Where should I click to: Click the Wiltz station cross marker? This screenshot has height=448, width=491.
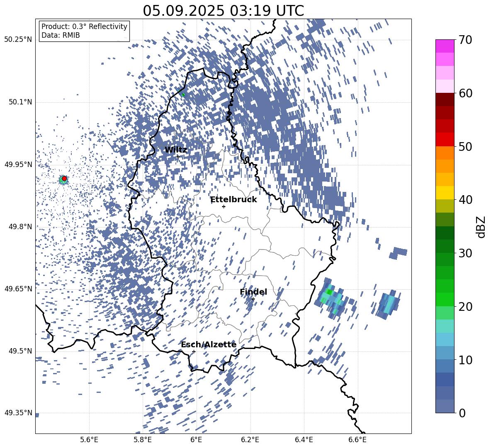click(x=178, y=156)
